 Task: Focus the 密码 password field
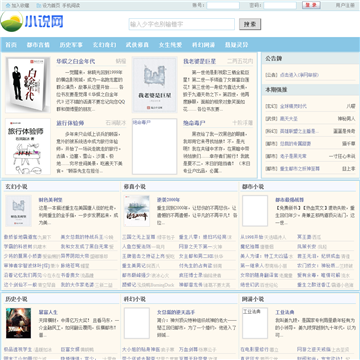point(280,6)
